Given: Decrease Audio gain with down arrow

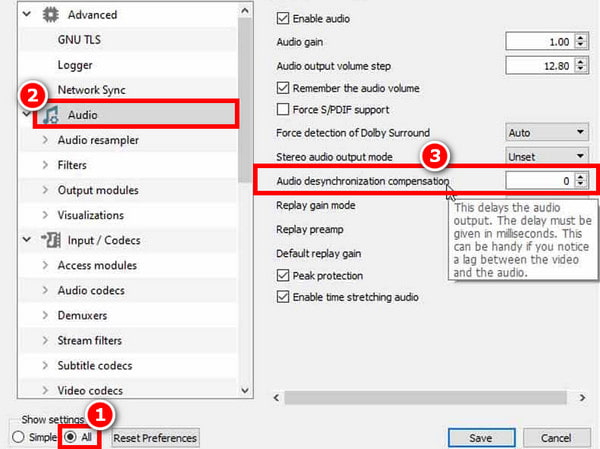Looking at the screenshot, I should [x=581, y=46].
